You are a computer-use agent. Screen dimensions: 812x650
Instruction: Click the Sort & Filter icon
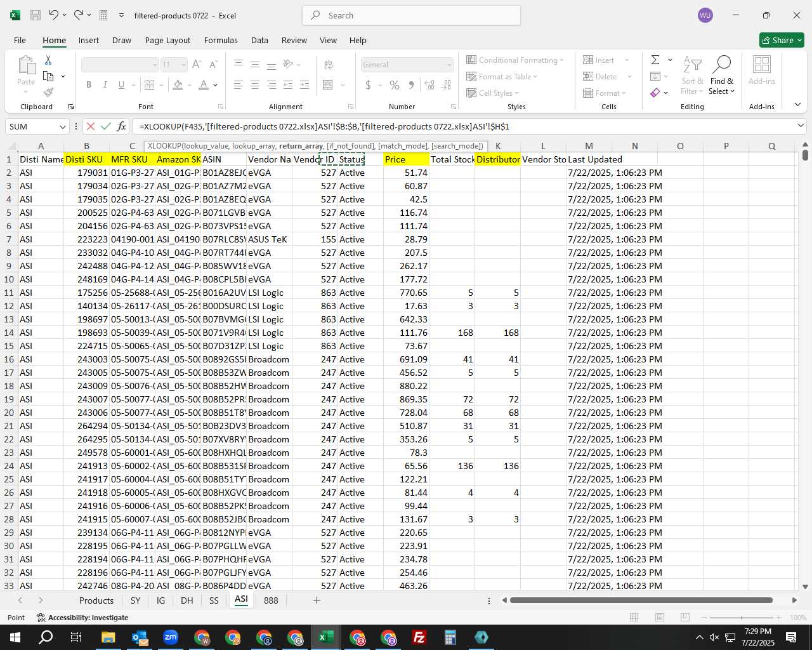click(x=692, y=64)
